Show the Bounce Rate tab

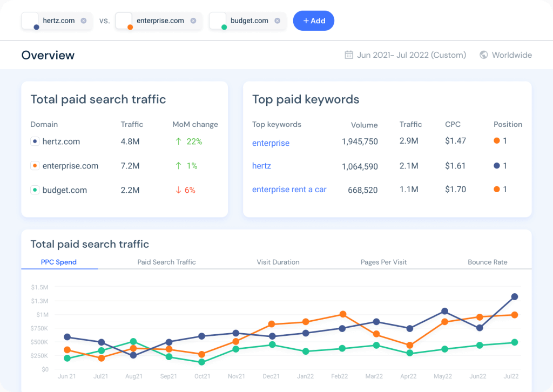[487, 262]
